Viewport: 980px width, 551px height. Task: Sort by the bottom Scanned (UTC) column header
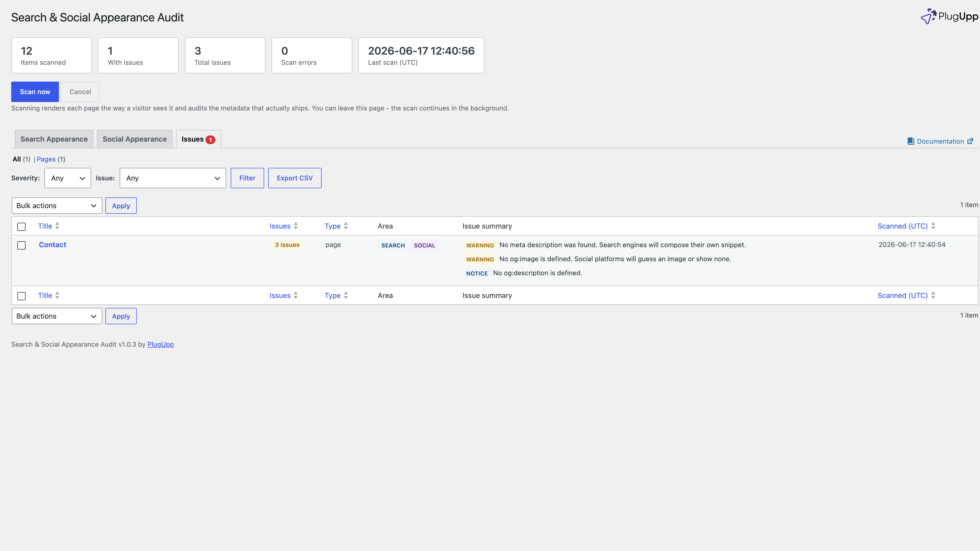coord(902,295)
